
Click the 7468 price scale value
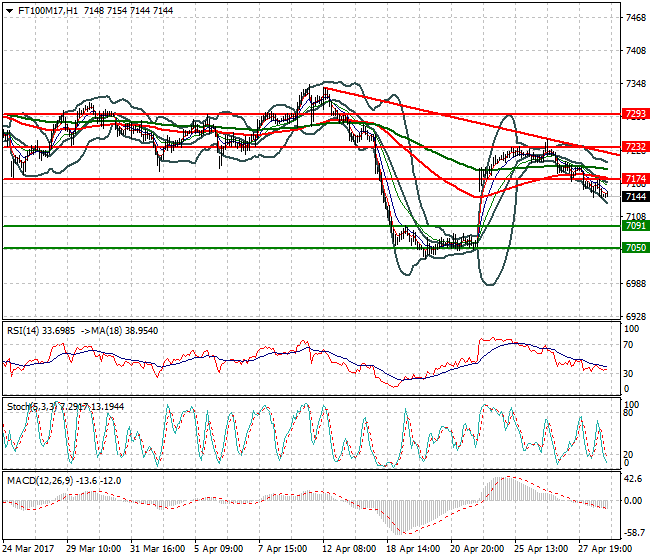tap(636, 18)
